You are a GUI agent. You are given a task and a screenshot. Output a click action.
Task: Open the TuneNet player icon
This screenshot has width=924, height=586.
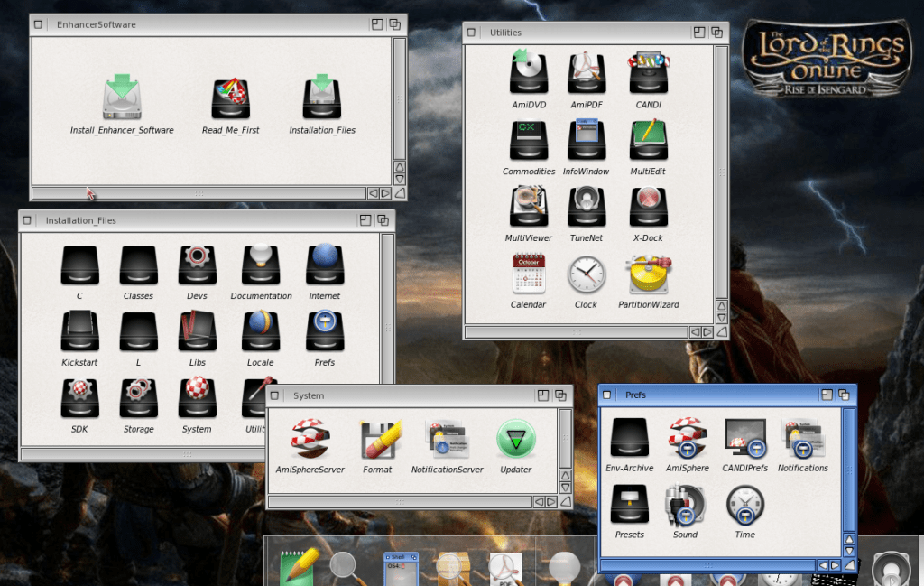586,207
